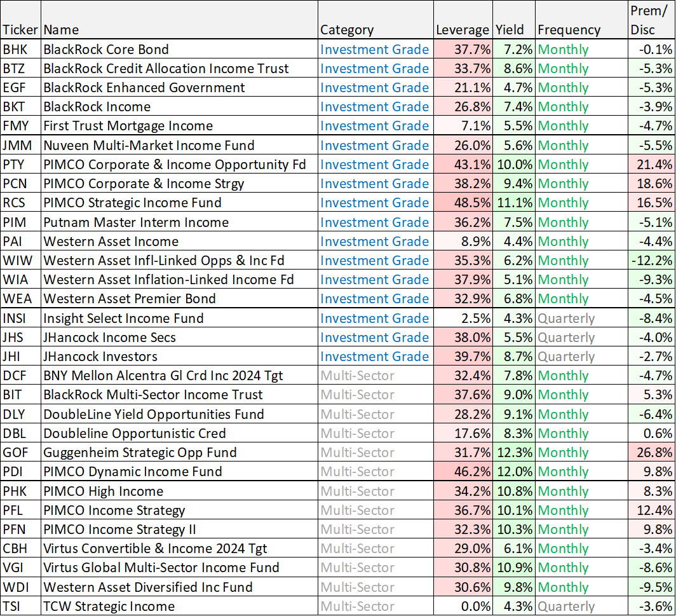Viewport: 676px width, 616px height.
Task: Click the -12.2% discount value
Action: pos(651,260)
